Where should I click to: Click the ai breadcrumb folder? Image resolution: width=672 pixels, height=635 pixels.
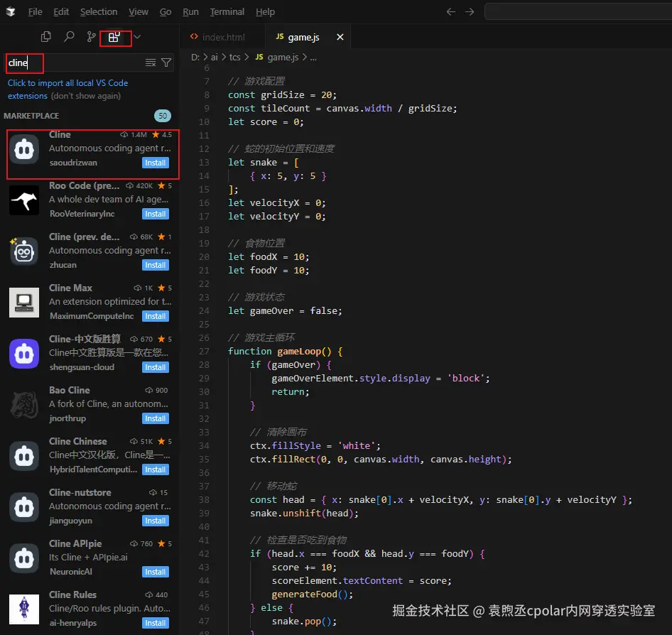coord(215,58)
